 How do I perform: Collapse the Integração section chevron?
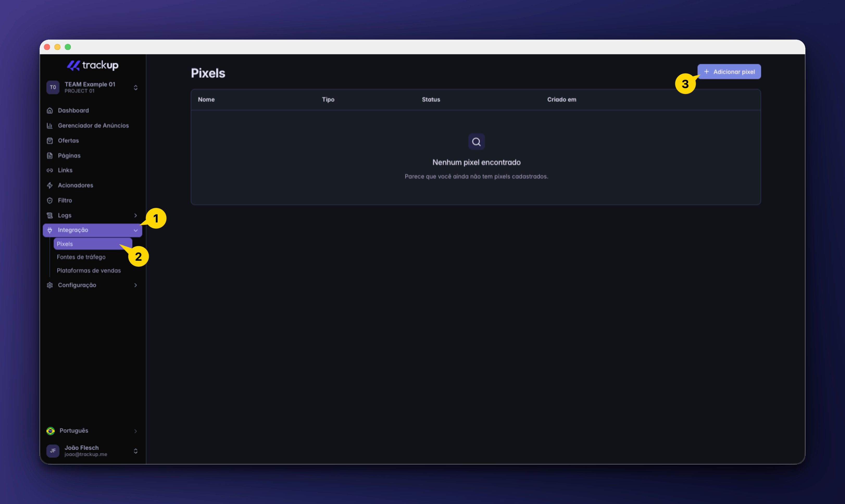point(135,230)
